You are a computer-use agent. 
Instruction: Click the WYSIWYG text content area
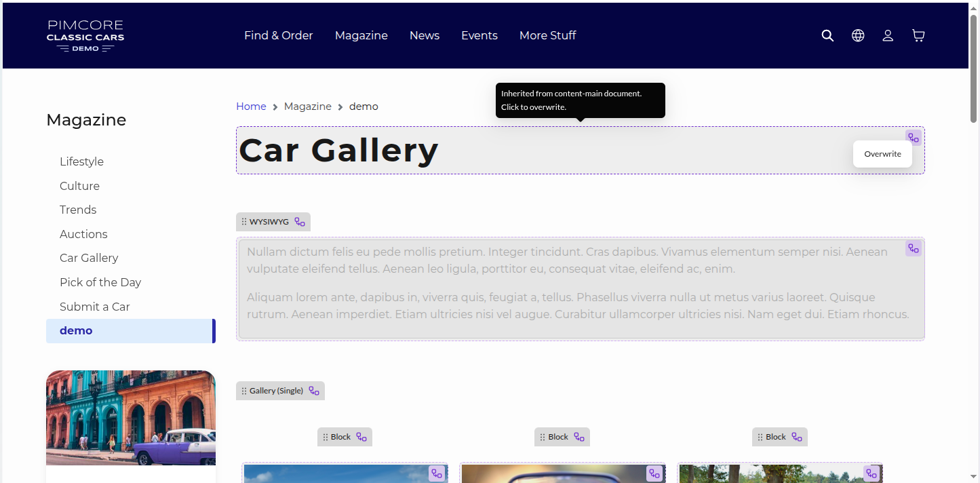581,288
